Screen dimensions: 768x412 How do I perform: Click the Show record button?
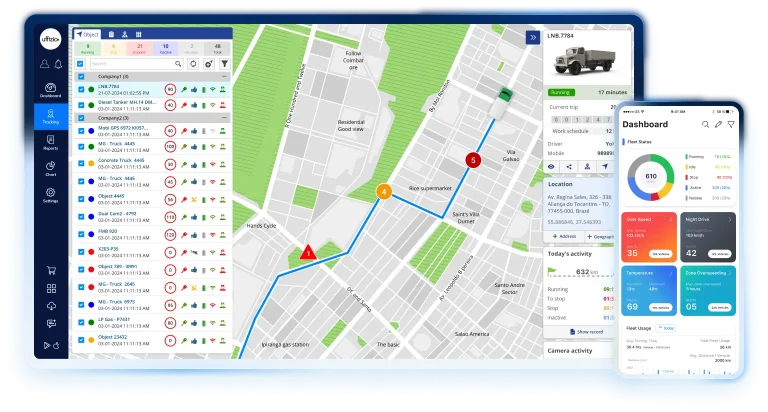(x=587, y=331)
